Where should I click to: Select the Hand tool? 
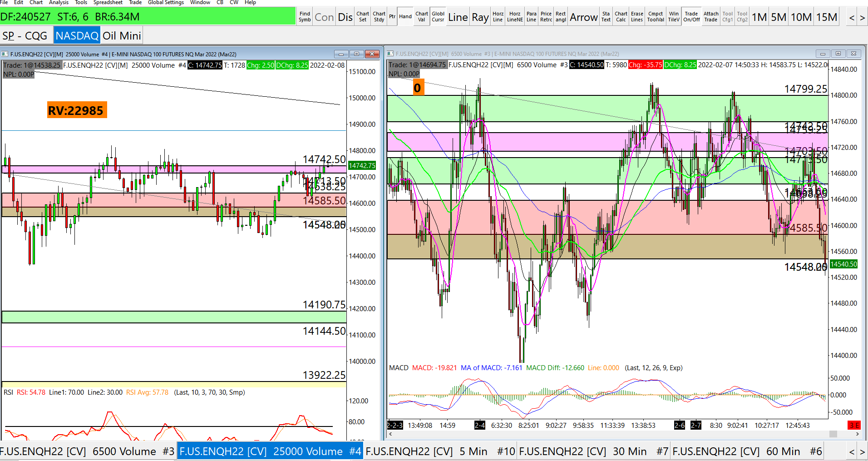(405, 17)
